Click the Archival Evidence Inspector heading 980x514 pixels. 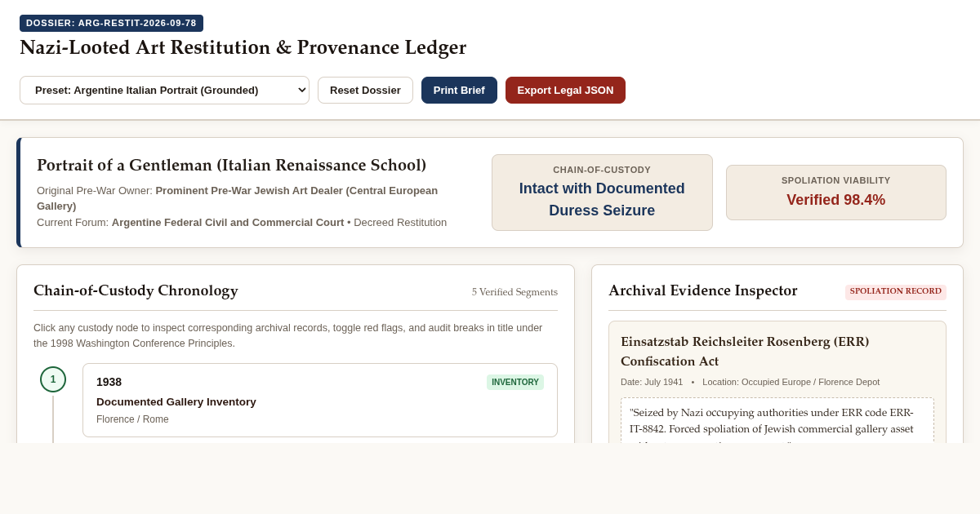click(703, 290)
